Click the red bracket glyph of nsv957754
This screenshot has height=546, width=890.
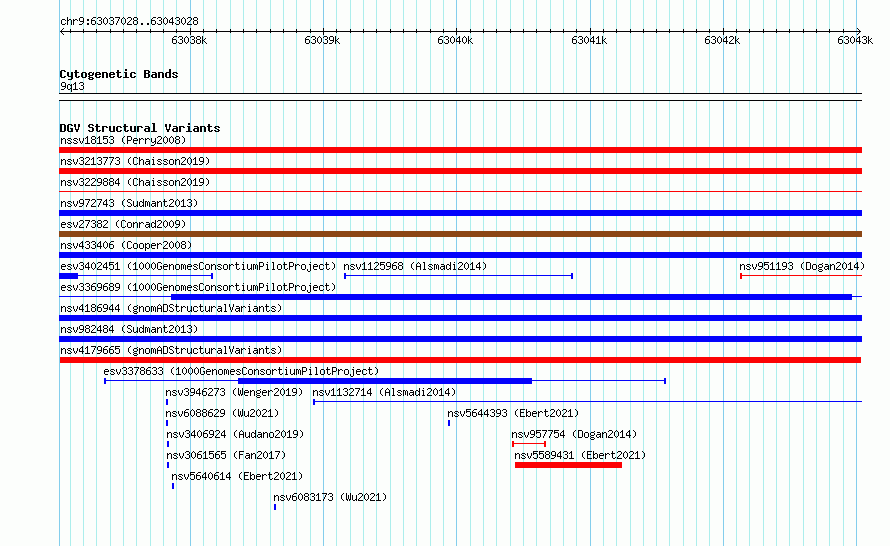pos(529,444)
